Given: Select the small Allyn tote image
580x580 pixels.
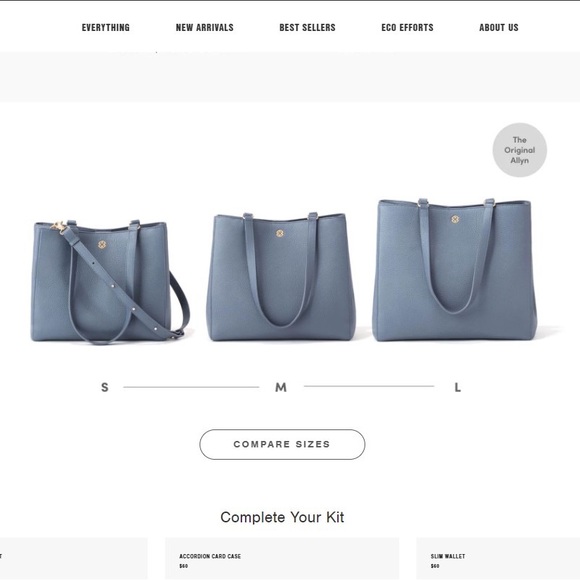Looking at the screenshot, I should pos(109,282).
